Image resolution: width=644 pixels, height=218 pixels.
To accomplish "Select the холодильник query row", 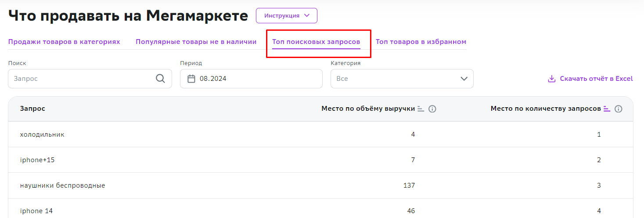I will pos(320,134).
